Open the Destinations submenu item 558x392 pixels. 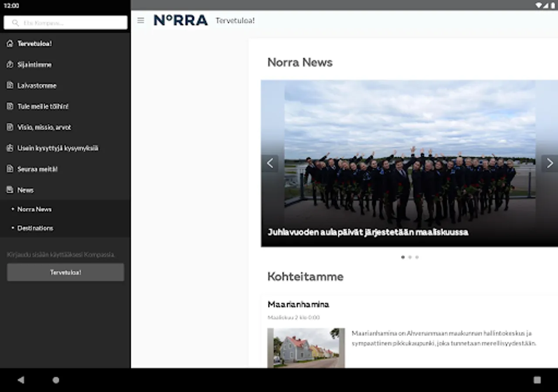pyautogui.click(x=35, y=228)
